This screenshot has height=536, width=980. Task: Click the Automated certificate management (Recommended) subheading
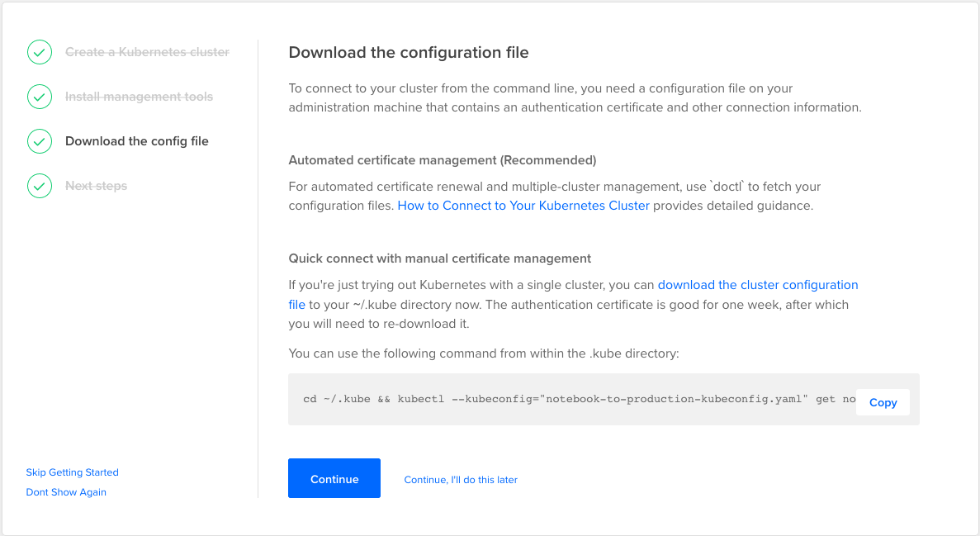[x=442, y=160]
